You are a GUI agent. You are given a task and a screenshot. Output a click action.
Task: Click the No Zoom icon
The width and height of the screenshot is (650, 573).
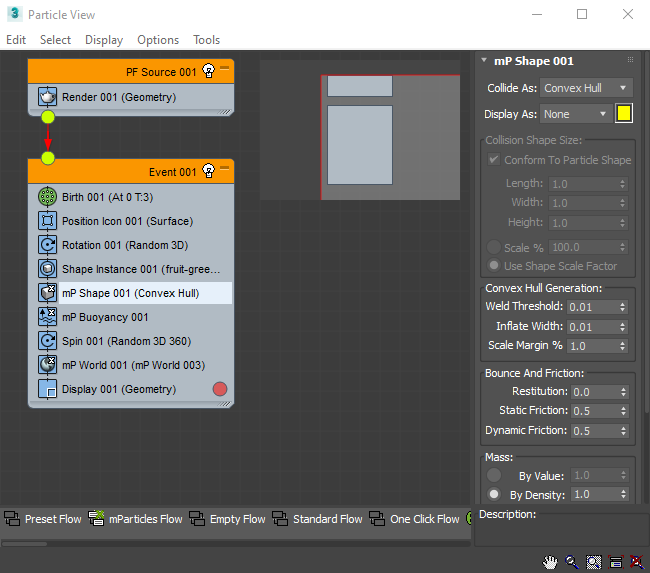tap(637, 562)
